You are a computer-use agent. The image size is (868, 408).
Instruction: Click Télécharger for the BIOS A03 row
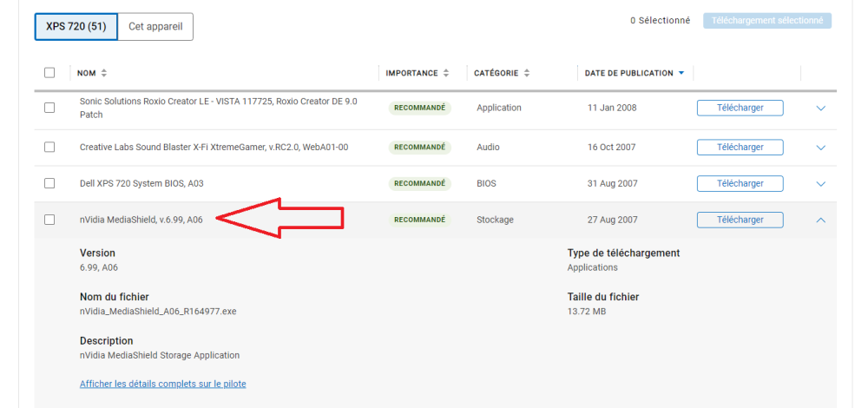740,183
